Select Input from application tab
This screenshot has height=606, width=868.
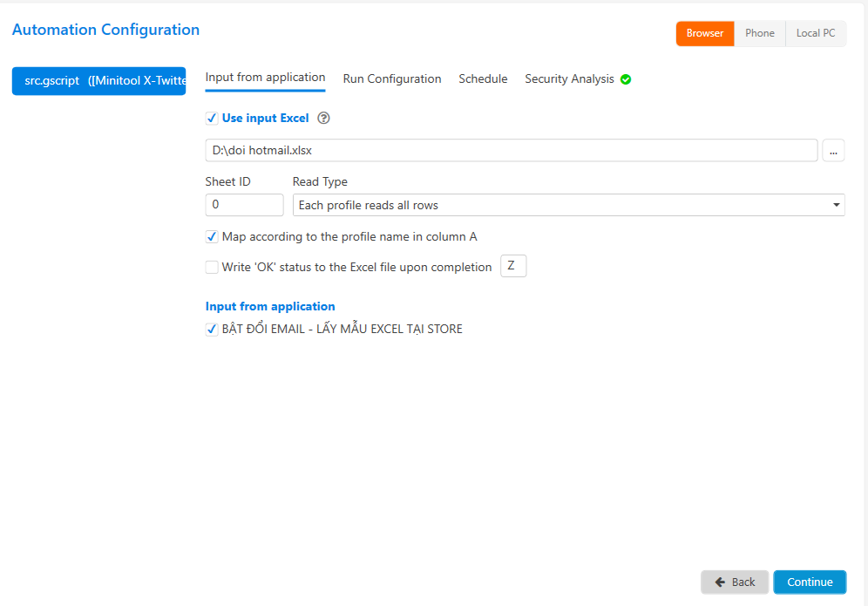265,78
